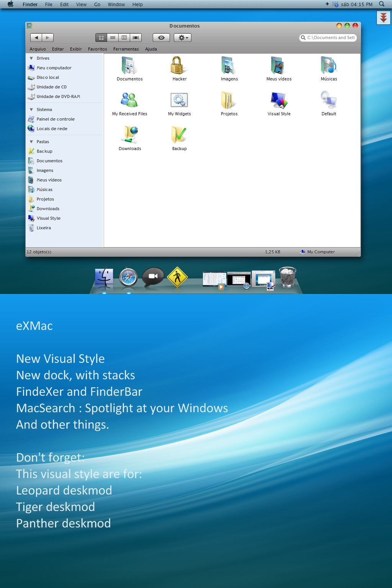
Task: Open the My Received Files folder icon
Action: tap(129, 100)
